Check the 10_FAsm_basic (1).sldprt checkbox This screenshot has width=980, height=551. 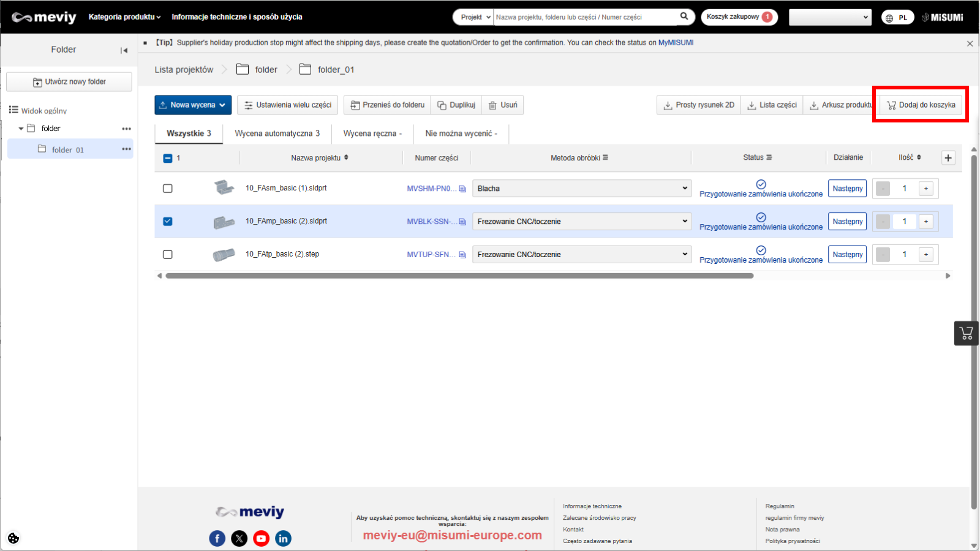coord(168,189)
